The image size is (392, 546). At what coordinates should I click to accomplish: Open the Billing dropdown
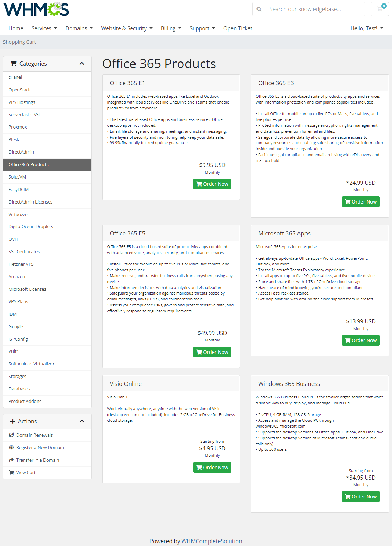point(171,28)
